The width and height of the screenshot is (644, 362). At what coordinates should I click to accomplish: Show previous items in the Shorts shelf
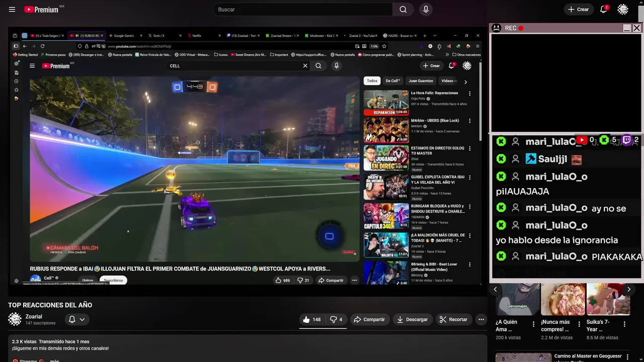[x=495, y=289]
